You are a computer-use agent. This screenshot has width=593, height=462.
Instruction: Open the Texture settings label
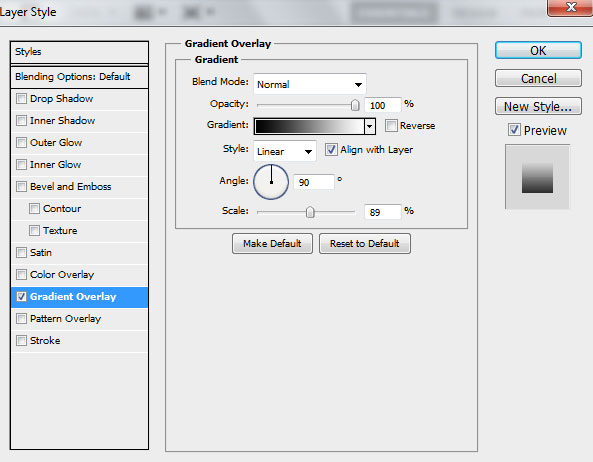[x=60, y=230]
